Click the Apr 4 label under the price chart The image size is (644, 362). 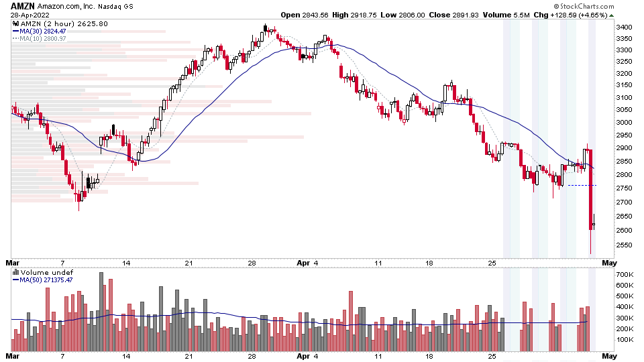pyautogui.click(x=308, y=263)
